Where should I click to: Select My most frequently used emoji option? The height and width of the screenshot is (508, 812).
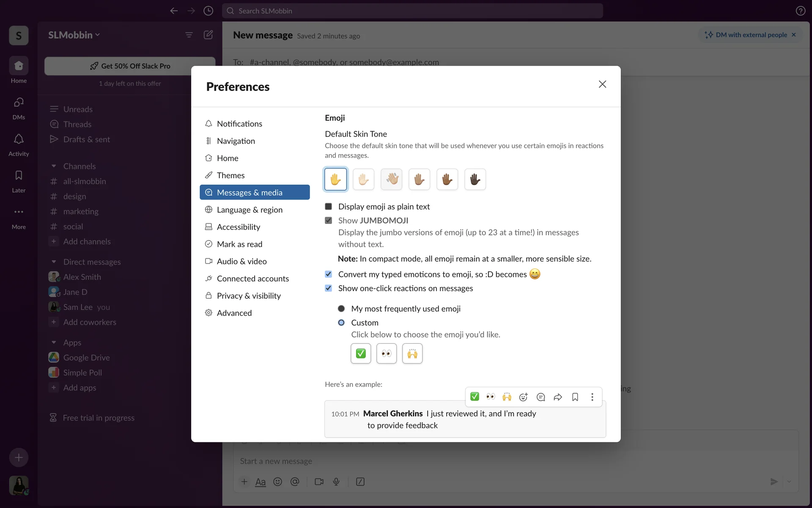pyautogui.click(x=341, y=309)
